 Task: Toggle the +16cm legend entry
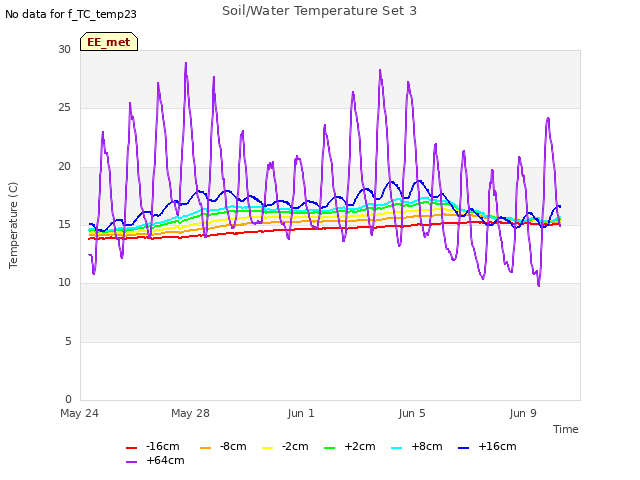[487, 447]
